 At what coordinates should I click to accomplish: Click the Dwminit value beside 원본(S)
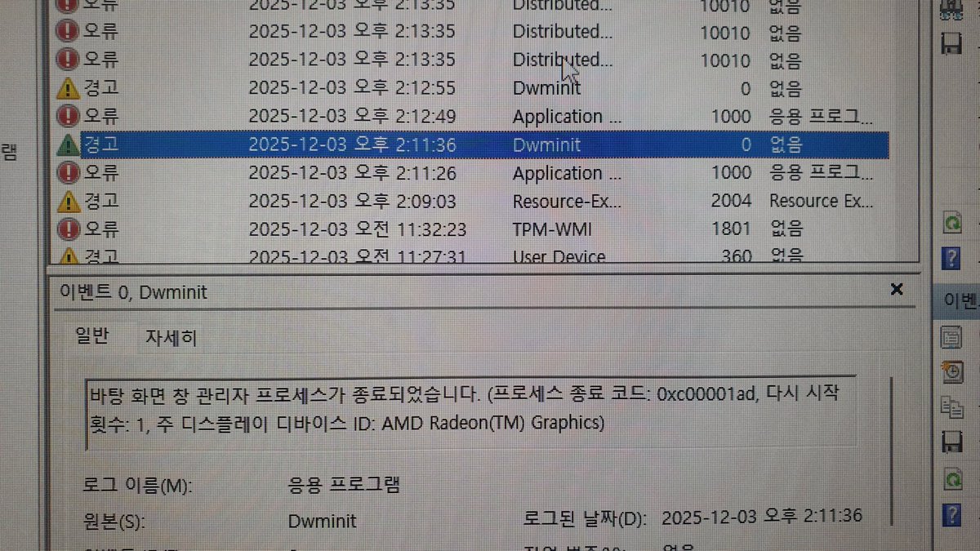323,521
